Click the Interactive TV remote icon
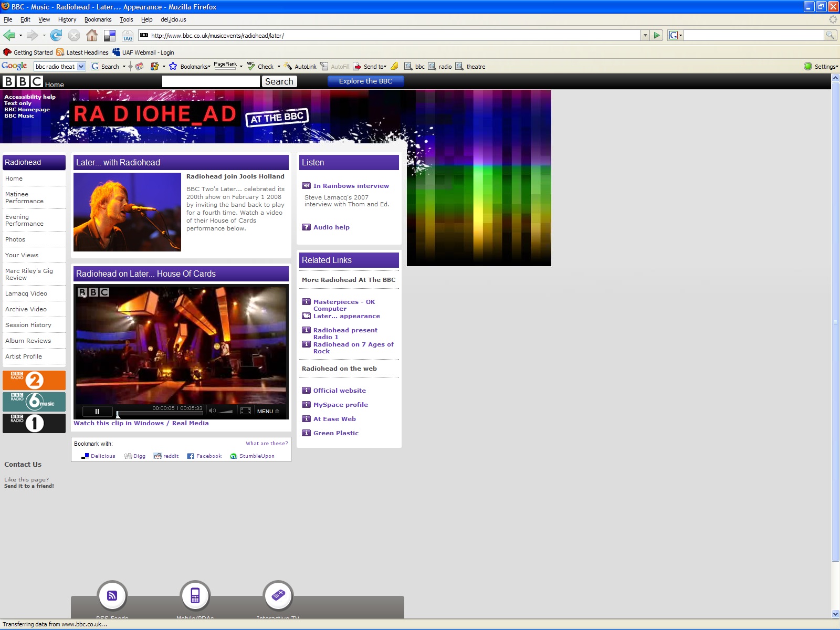The height and width of the screenshot is (630, 840). click(278, 595)
